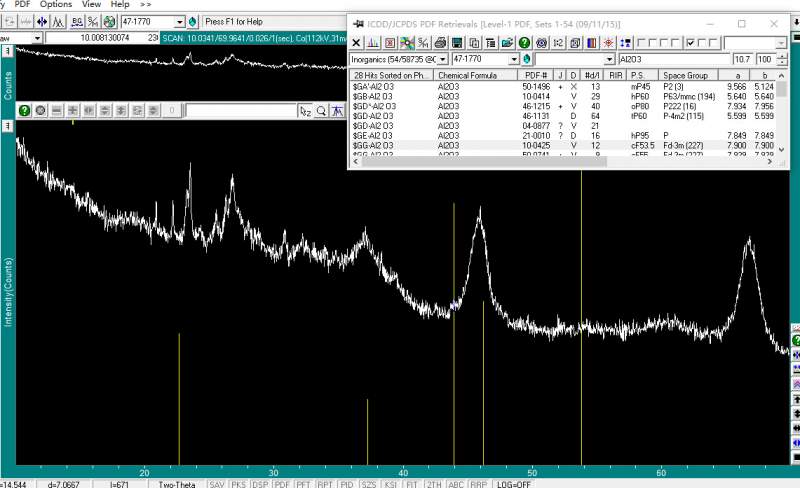The width and height of the screenshot is (800, 488).
Task: Toggle the checked checkbox in PDF Retrievals toolbar
Action: [691, 43]
